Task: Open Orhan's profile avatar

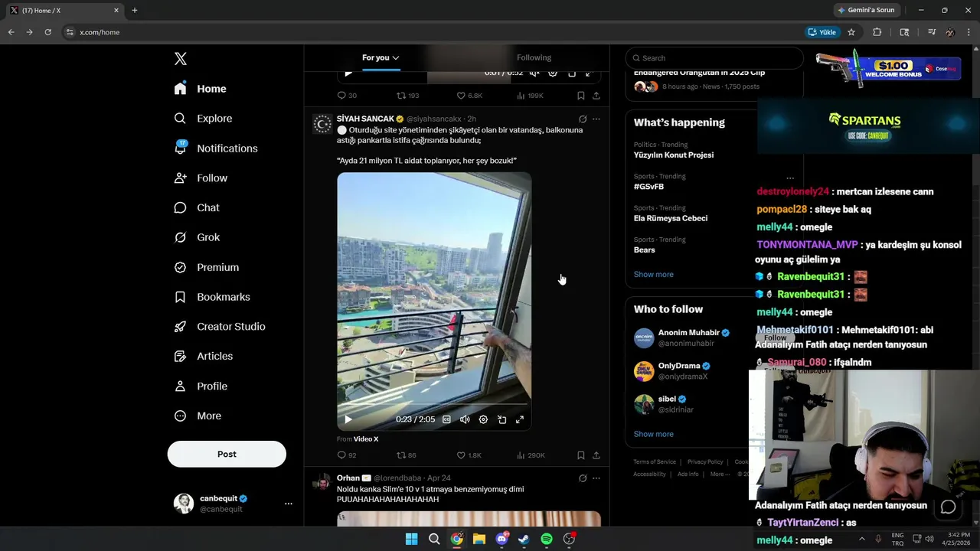Action: pyautogui.click(x=322, y=482)
